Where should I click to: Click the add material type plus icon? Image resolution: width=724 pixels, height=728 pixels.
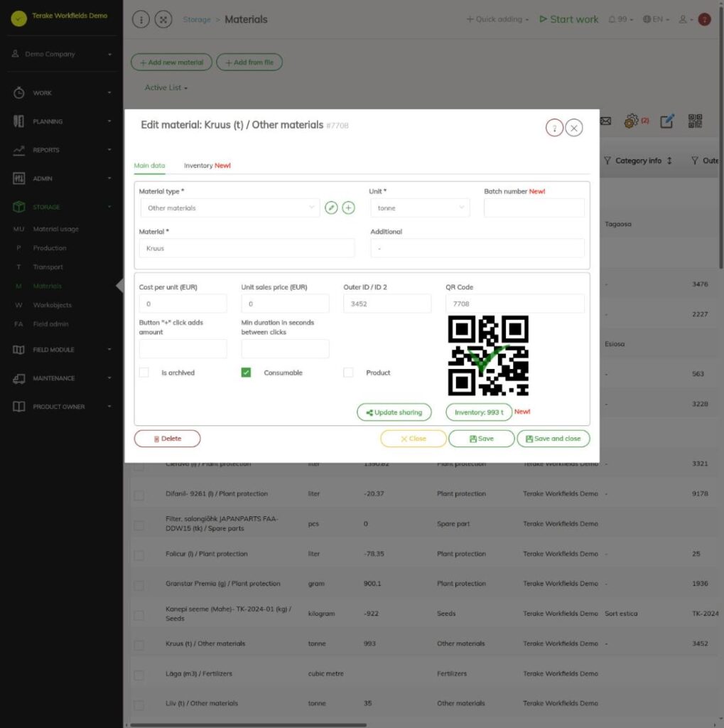(x=349, y=208)
